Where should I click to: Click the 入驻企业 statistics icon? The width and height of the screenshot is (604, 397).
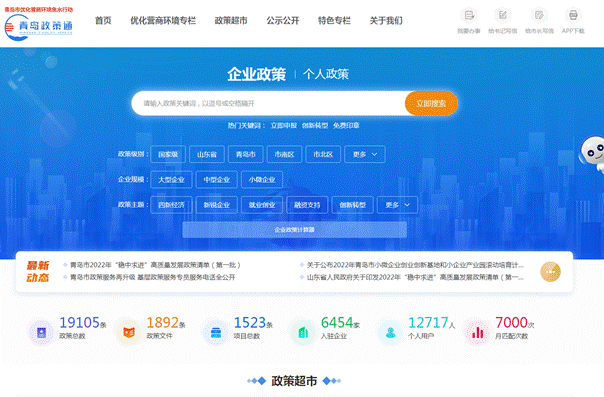click(x=303, y=332)
